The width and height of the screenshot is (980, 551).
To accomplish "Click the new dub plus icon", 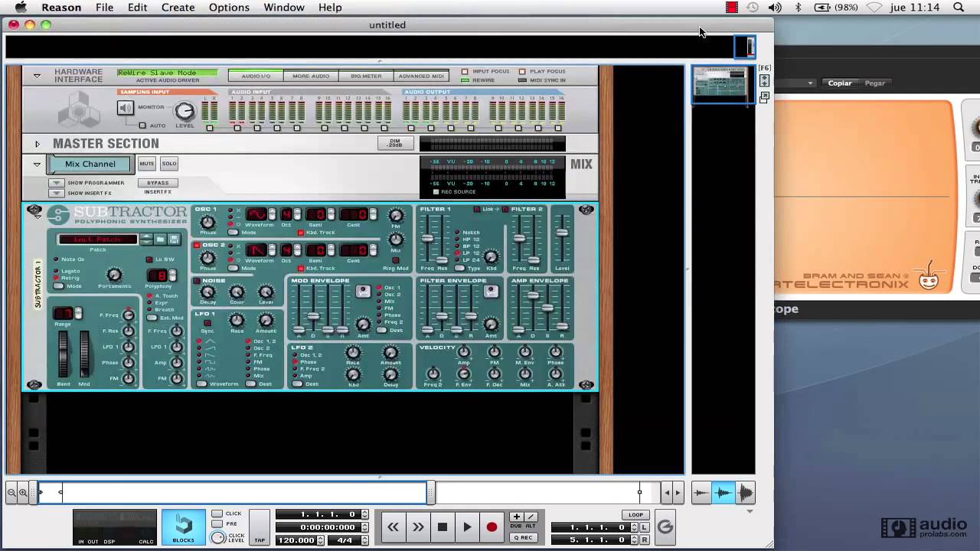I will [x=517, y=517].
